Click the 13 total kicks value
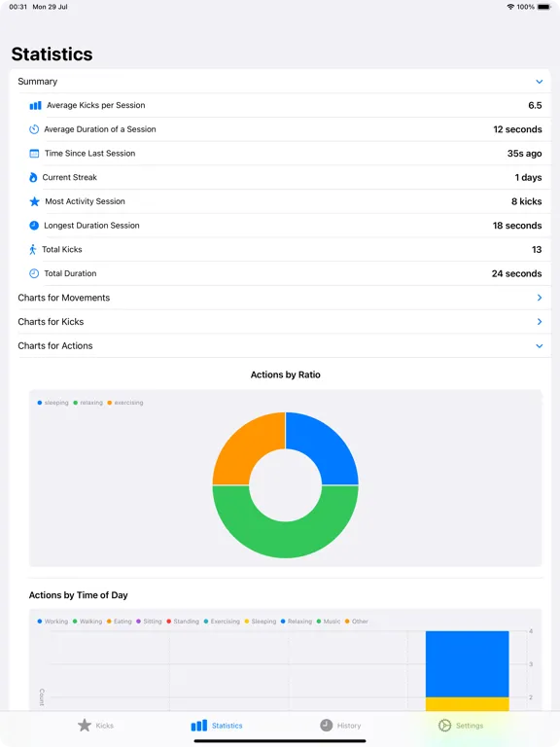The image size is (560, 747). click(x=537, y=250)
